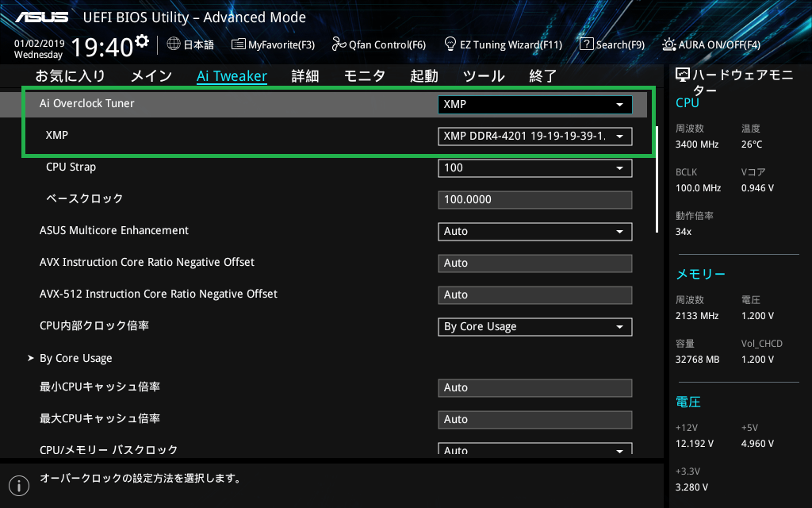
Task: Open the XMP profile dropdown
Action: click(535, 137)
